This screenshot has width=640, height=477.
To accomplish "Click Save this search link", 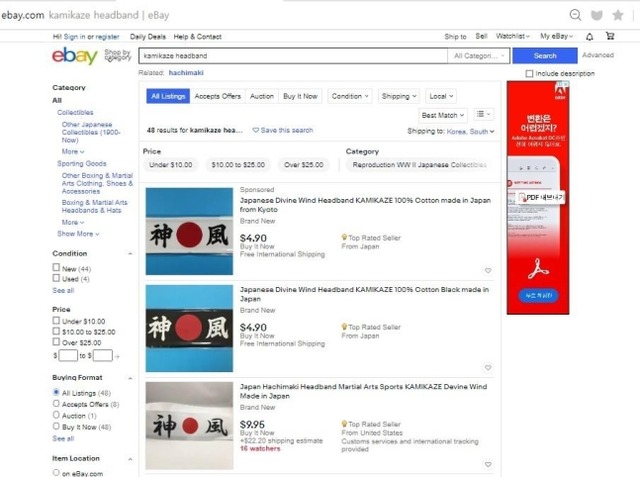I will (x=287, y=130).
